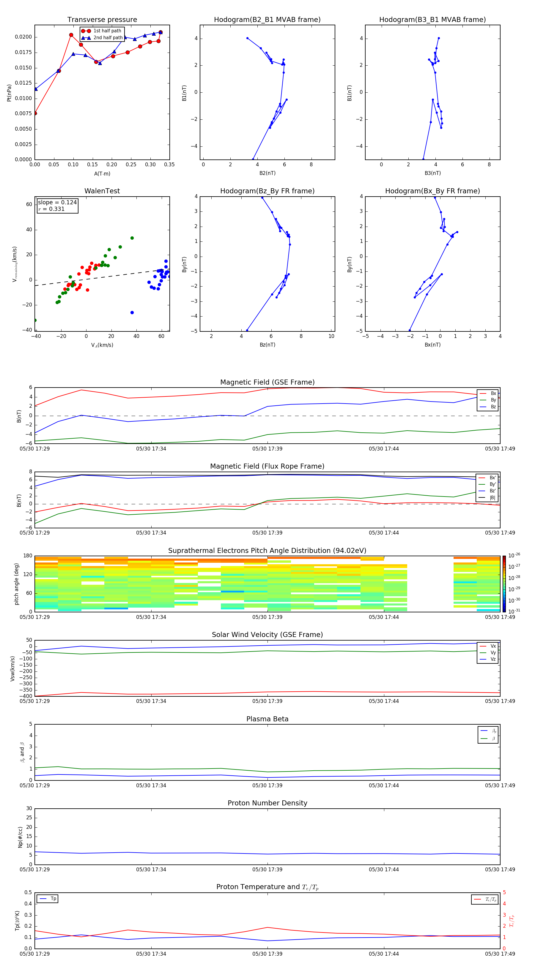Click the 'Proton Number Density' title
This screenshot has height=980, width=535.
[267, 803]
